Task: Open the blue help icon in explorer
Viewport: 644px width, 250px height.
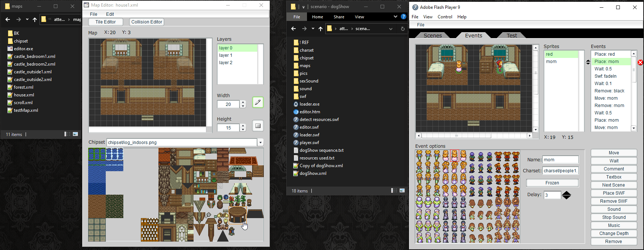Action: click(403, 16)
